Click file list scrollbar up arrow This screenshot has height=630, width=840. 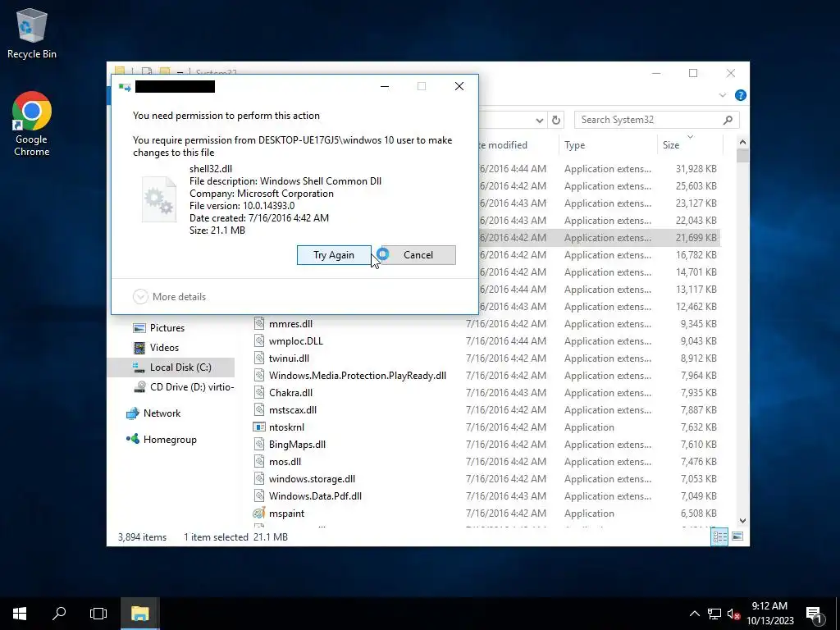742,142
